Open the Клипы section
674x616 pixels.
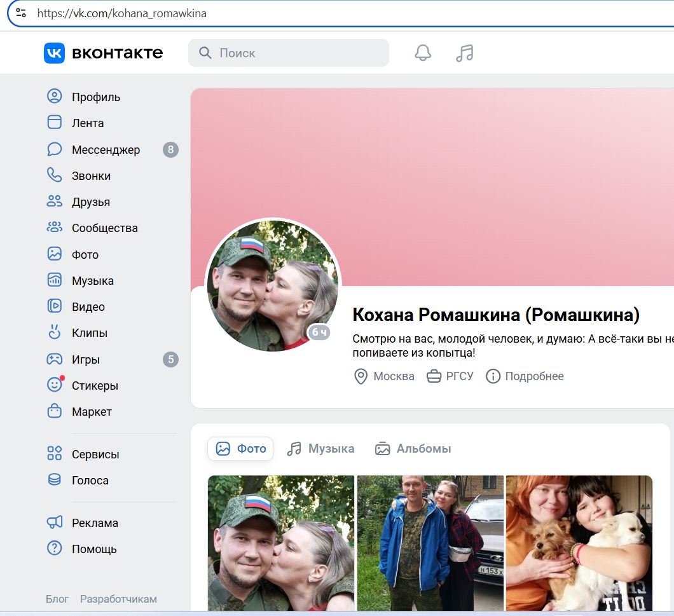(89, 332)
